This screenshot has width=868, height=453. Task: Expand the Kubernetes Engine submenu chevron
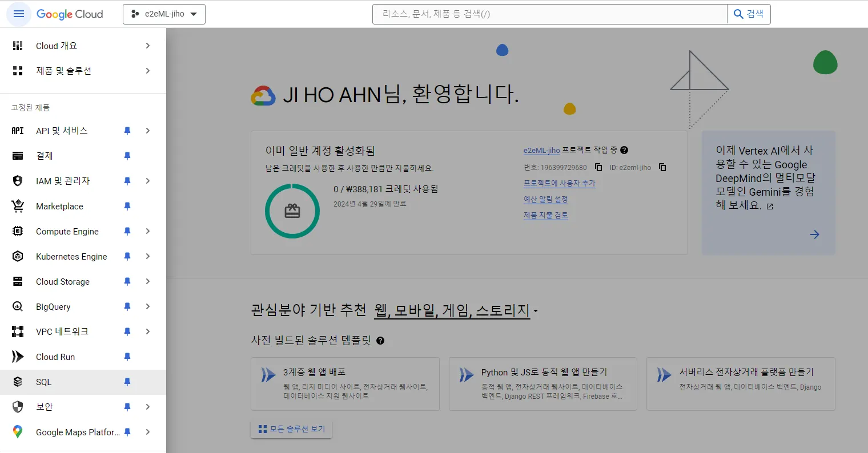tap(148, 256)
